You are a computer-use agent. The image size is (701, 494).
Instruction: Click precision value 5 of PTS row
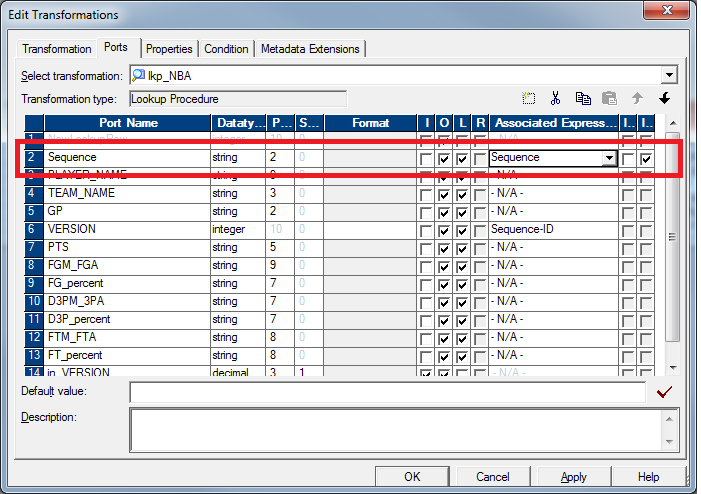pos(280,247)
